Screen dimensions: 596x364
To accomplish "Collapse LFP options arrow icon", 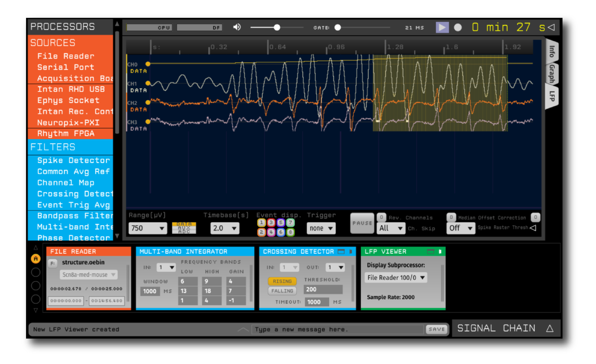I will pyautogui.click(x=533, y=228).
